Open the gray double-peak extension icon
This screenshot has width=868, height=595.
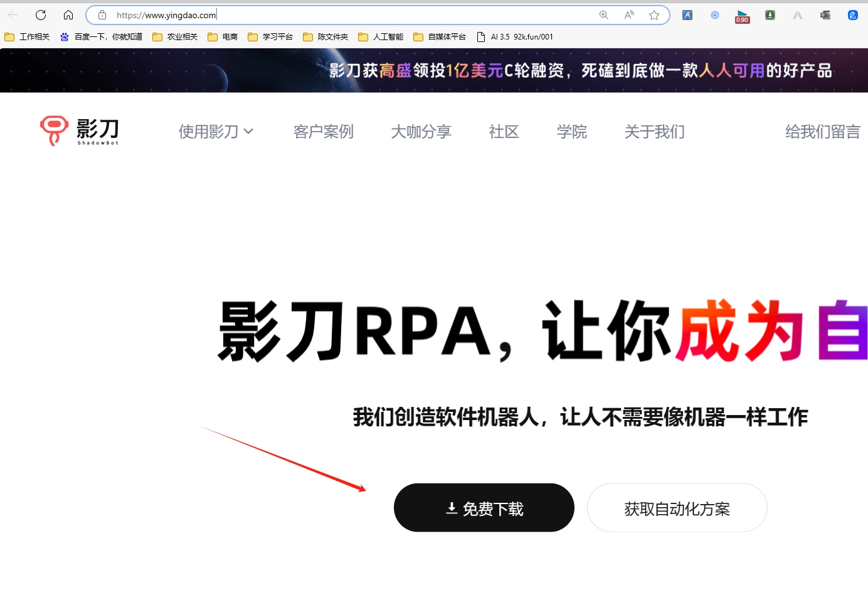[x=798, y=15]
